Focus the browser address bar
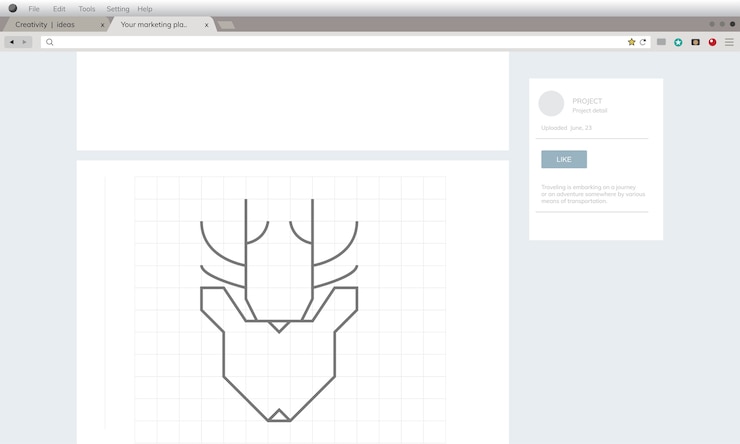The height and width of the screenshot is (444, 740). tap(345, 42)
